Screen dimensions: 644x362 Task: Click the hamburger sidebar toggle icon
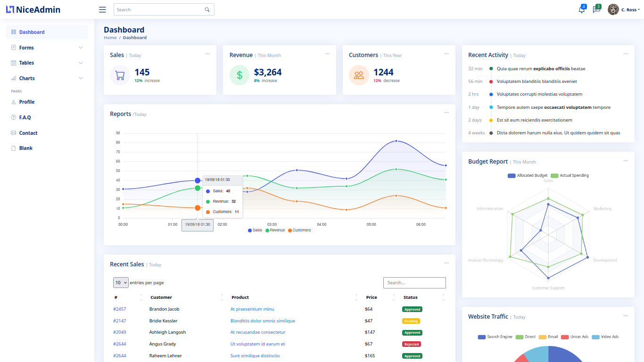pos(102,9)
